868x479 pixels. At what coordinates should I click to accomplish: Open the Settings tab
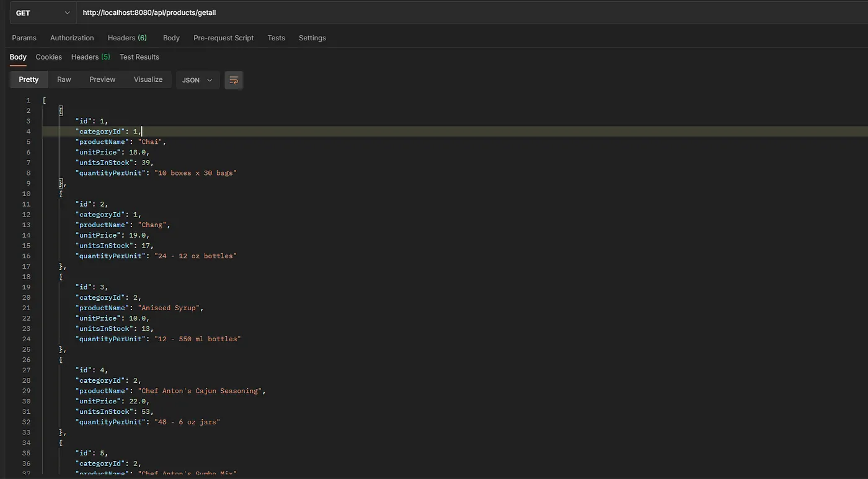click(312, 38)
